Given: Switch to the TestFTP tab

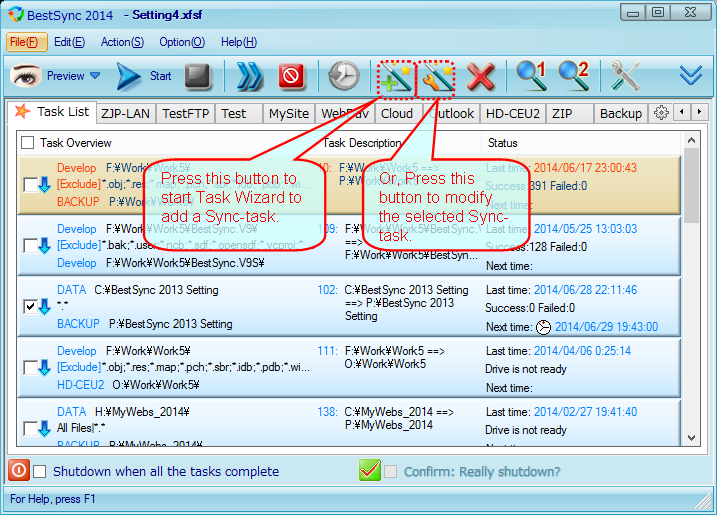Looking at the screenshot, I should coord(186,113).
